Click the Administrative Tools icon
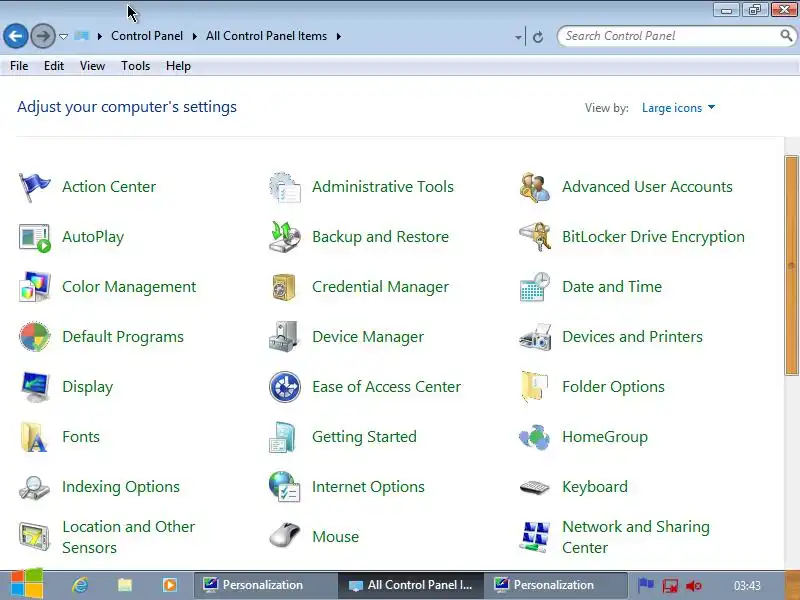Viewport: 800px width, 600px height. point(285,187)
